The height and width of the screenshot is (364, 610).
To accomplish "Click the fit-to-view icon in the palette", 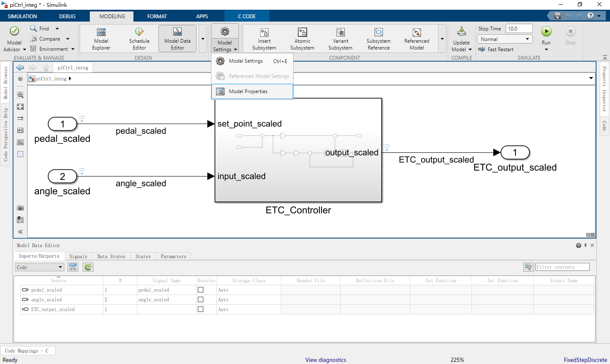I will point(20,107).
